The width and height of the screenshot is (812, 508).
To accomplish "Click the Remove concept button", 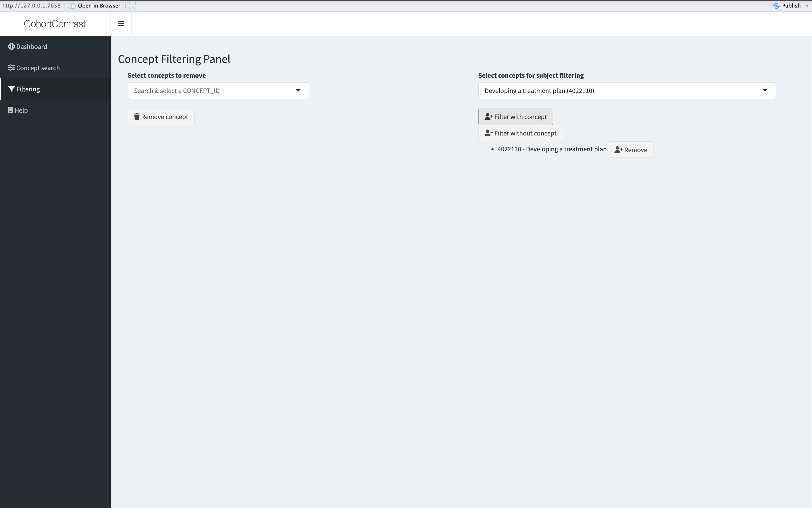I will click(161, 116).
